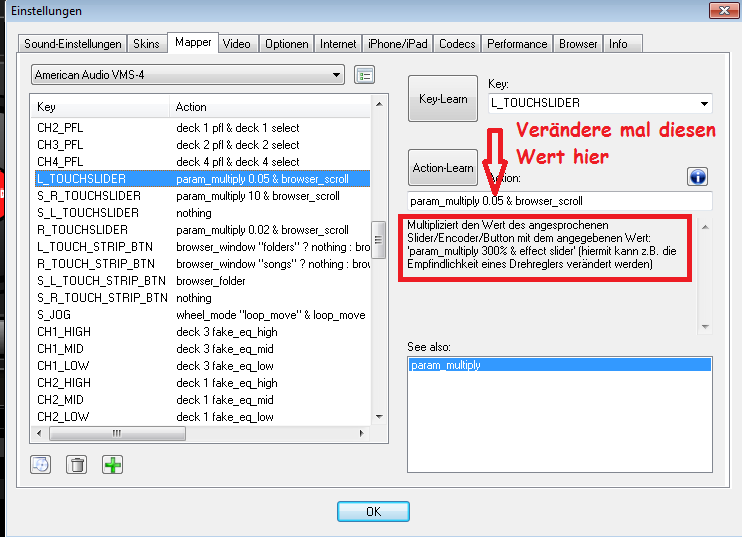Click the Action text field
Image resolution: width=742 pixels, height=537 pixels.
click(x=560, y=201)
